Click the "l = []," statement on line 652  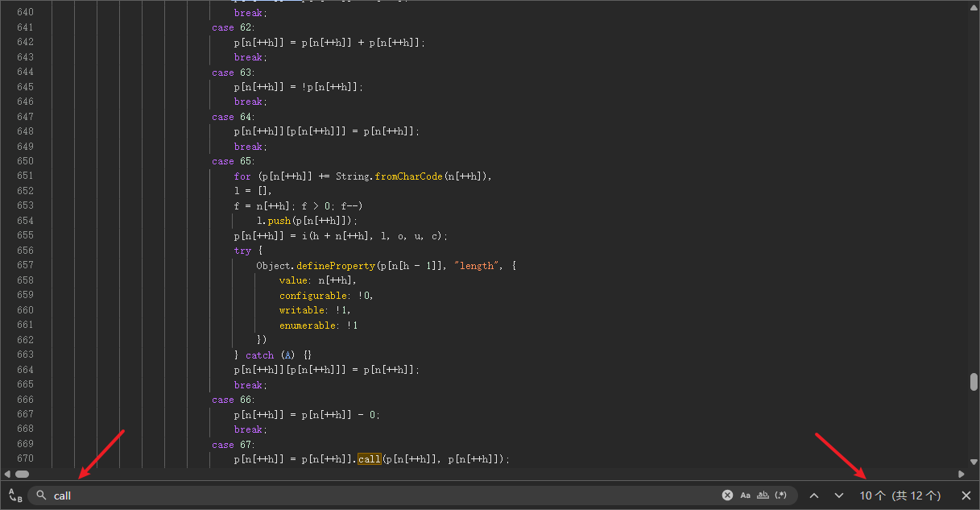254,191
